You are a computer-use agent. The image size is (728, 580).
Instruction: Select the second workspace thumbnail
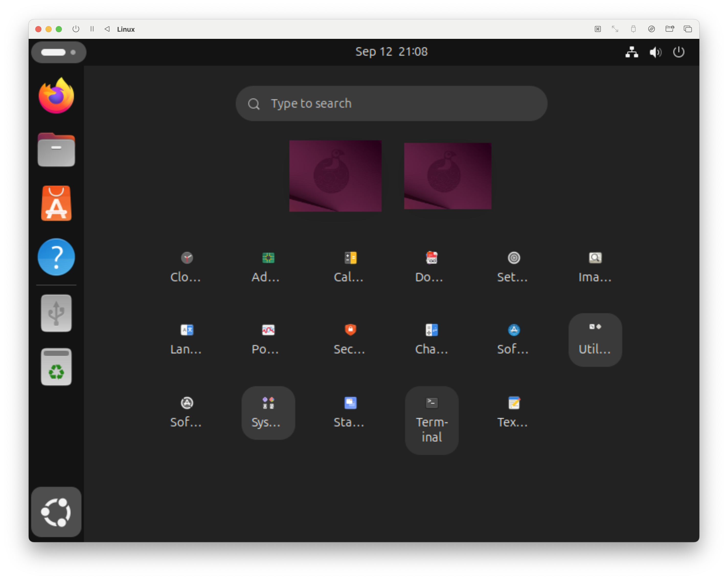tap(447, 176)
